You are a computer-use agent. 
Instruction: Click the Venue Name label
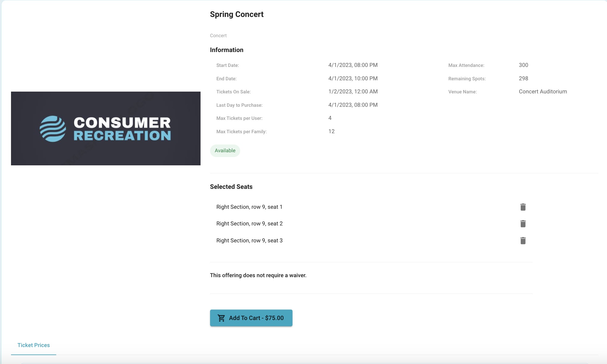(x=462, y=92)
